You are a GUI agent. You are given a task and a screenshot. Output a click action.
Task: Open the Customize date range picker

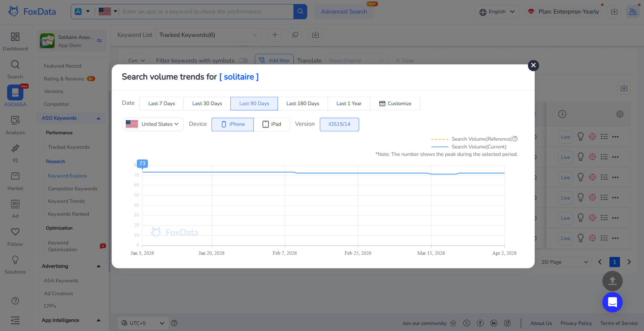[x=395, y=103]
